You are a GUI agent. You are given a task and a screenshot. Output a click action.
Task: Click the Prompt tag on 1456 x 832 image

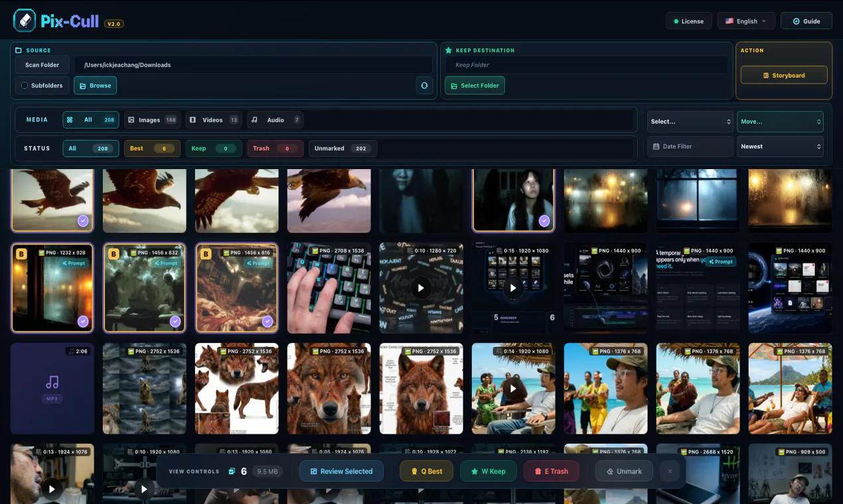pos(166,263)
